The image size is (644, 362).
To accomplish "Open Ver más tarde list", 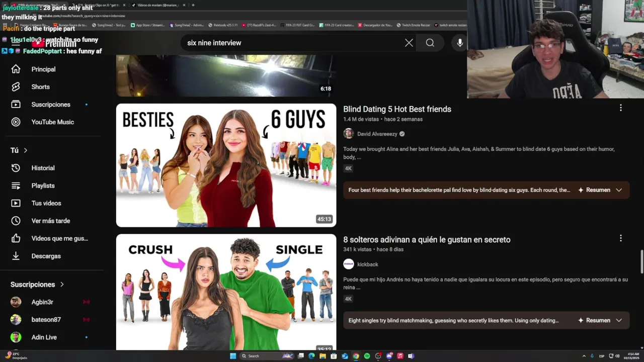I will 50,221.
